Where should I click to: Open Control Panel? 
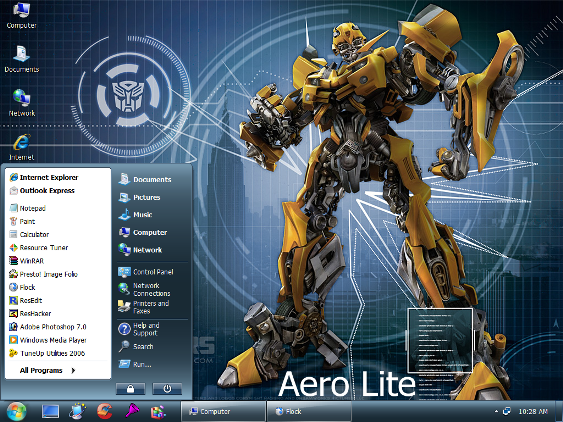pyautogui.click(x=146, y=272)
